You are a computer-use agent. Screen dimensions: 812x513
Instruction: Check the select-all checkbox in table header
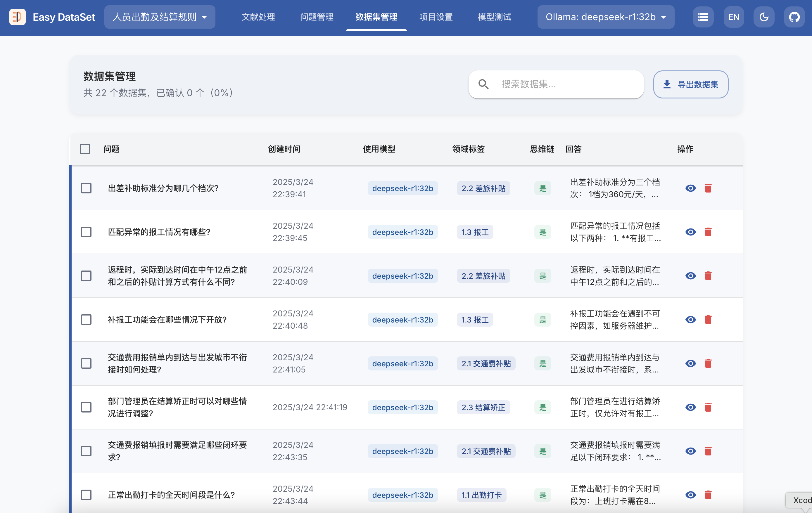click(x=85, y=149)
